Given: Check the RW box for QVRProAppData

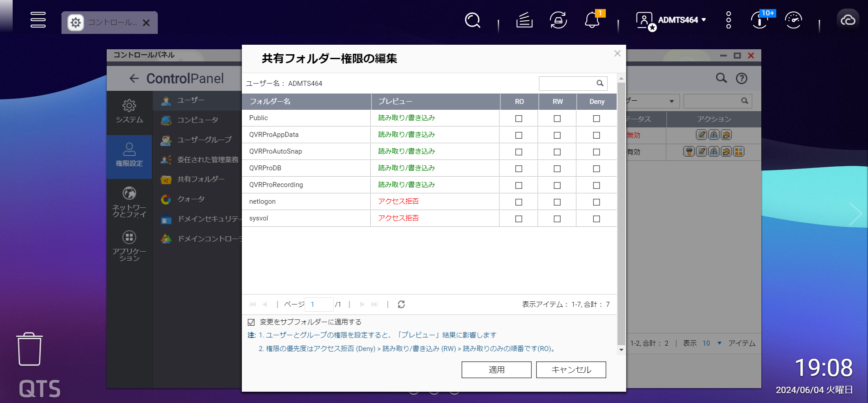Looking at the screenshot, I should pyautogui.click(x=557, y=135).
